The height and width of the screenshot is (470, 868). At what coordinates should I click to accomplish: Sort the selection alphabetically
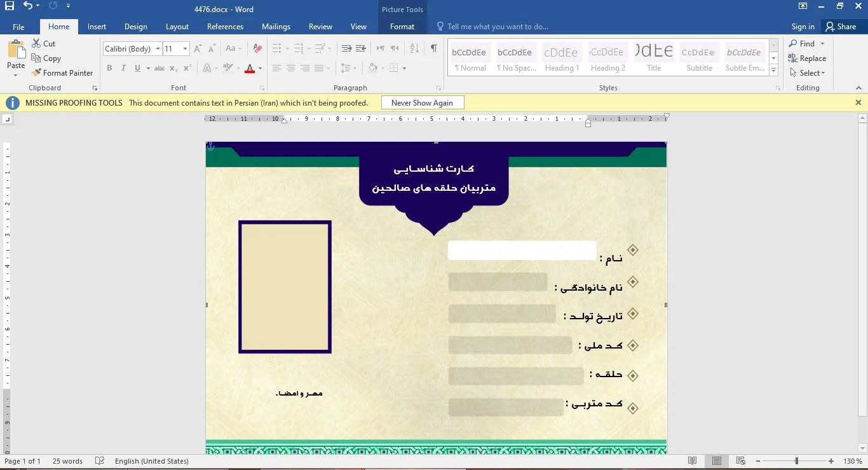coord(414,49)
